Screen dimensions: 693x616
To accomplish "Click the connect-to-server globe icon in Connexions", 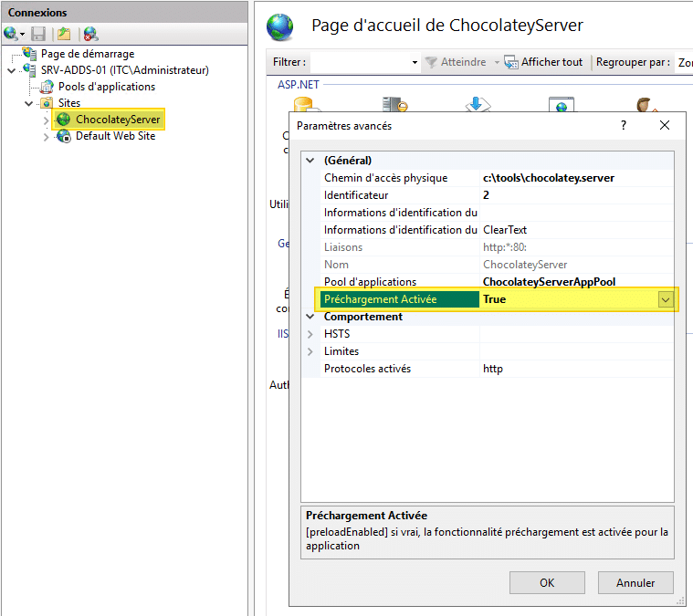I will click(11, 34).
